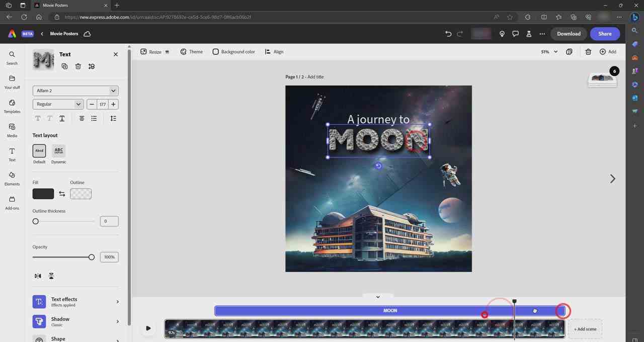Open the 51% zoom level dropdown
The width and height of the screenshot is (644, 342).
coord(547,51)
